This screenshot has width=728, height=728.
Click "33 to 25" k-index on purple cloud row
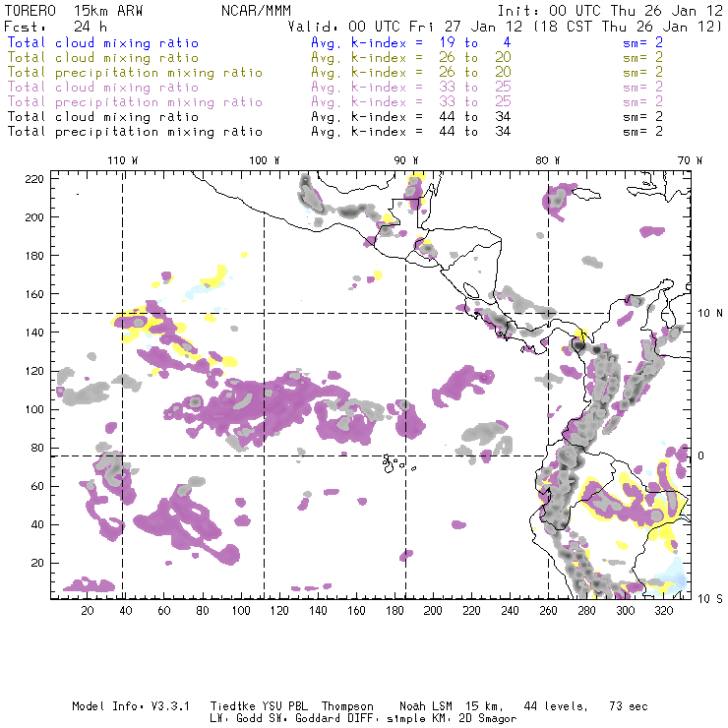475,88
